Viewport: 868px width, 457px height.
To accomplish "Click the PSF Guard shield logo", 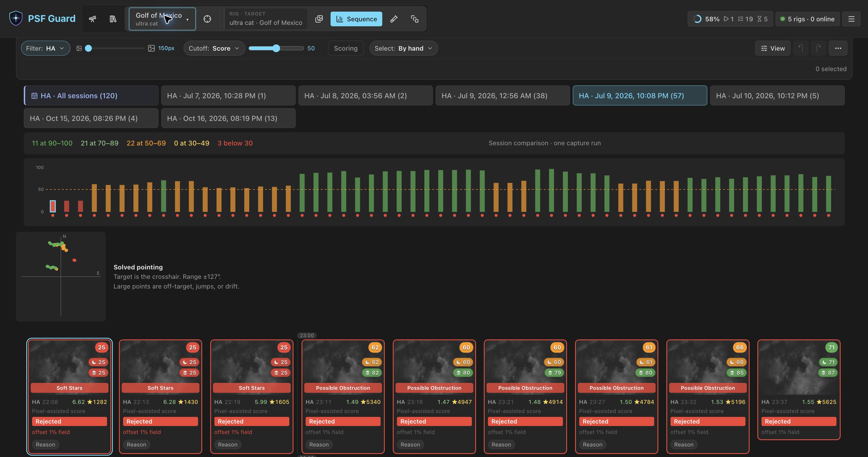I will 16,18.
